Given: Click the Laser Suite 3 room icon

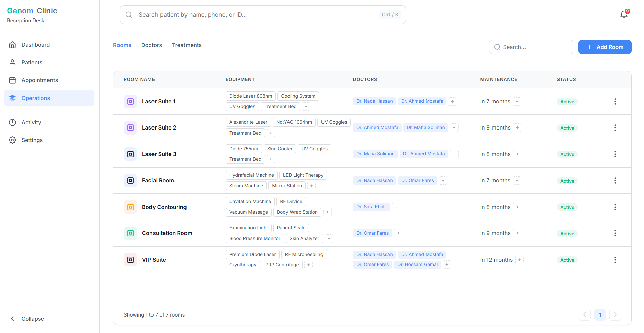Looking at the screenshot, I should pyautogui.click(x=130, y=154).
